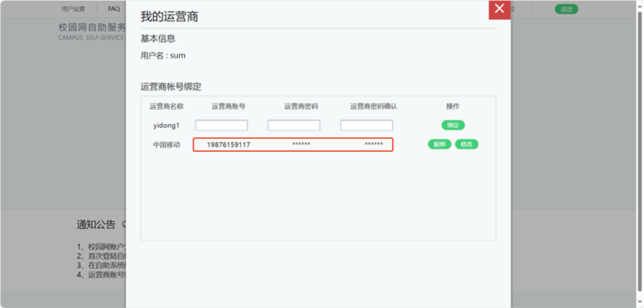Click the 校园网自助服务 site title
This screenshot has width=644, height=308.
tap(92, 27)
